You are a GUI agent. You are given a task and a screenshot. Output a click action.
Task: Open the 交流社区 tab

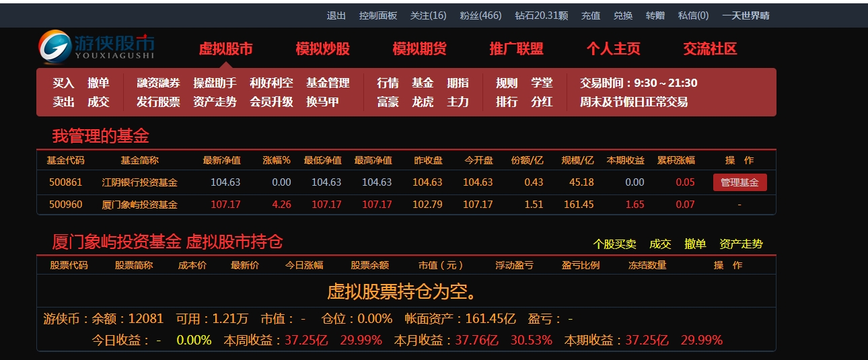711,48
